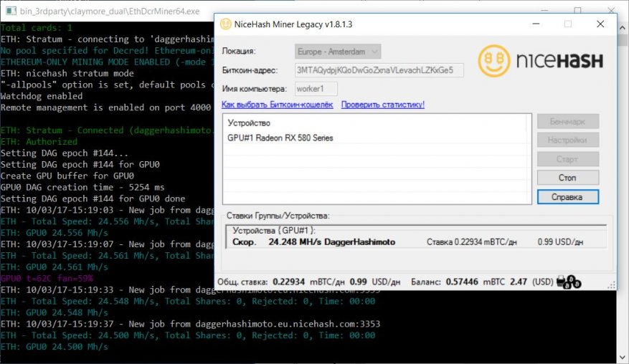
Task: Select GPU#1 Radeon RX 580 Series device row
Action: 280,138
